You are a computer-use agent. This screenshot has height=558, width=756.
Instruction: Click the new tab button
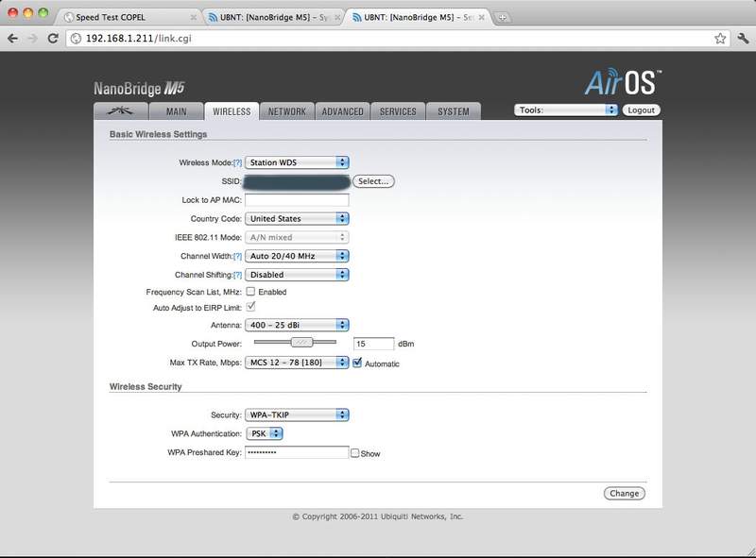(503, 17)
